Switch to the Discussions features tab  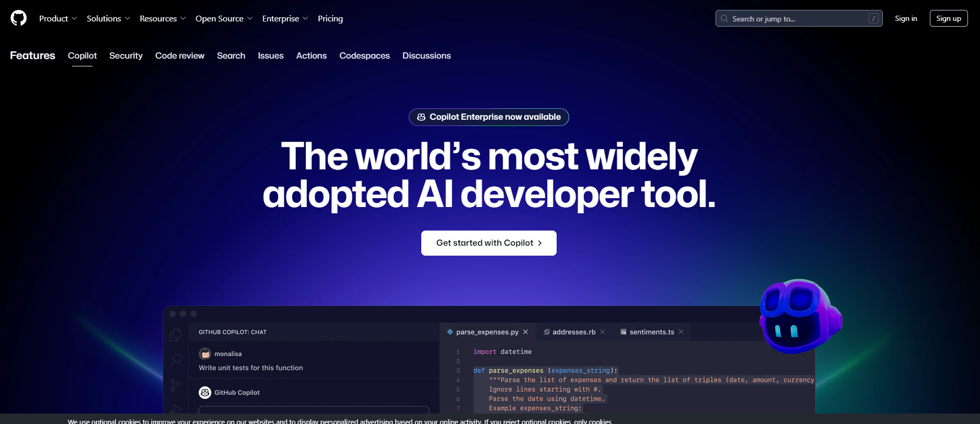pyautogui.click(x=426, y=55)
